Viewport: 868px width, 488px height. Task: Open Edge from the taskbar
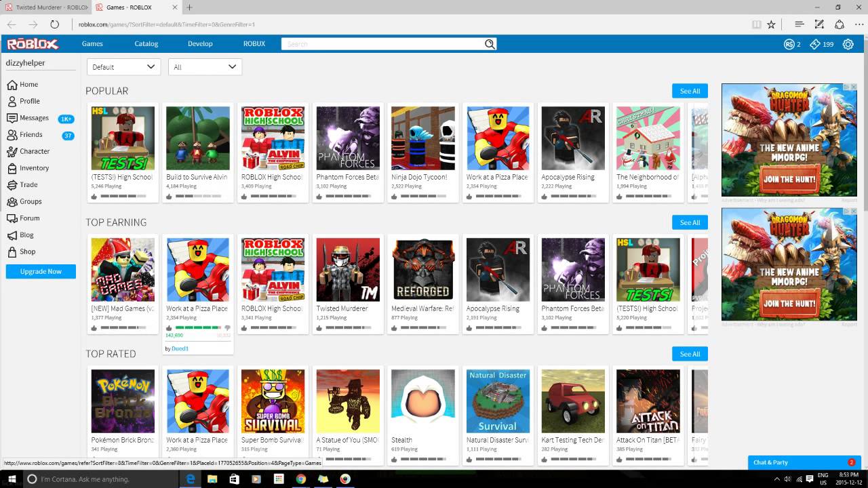click(191, 479)
